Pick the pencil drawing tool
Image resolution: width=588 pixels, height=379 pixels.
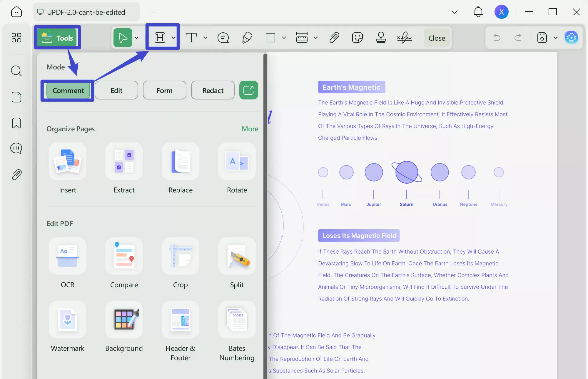point(247,38)
